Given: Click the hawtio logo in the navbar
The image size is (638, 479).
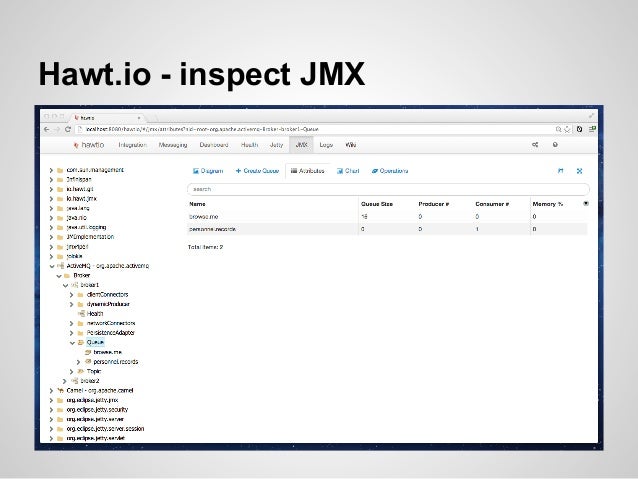Looking at the screenshot, I should [x=89, y=145].
